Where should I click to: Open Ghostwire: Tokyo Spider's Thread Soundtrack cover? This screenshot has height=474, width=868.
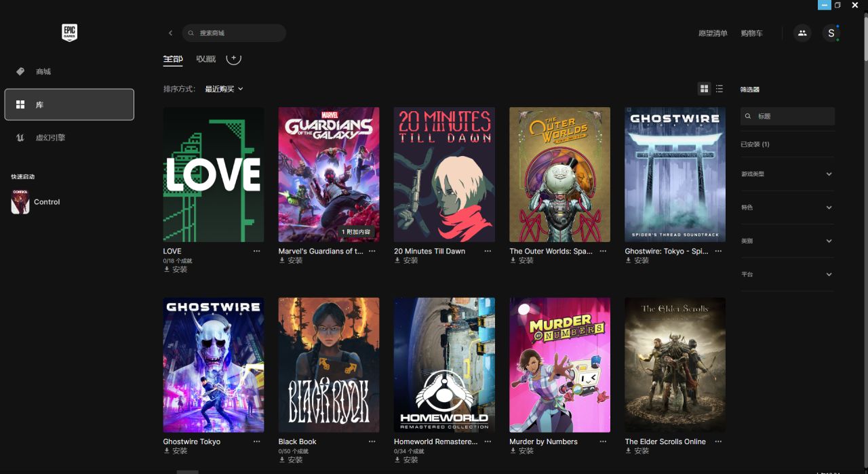[675, 174]
